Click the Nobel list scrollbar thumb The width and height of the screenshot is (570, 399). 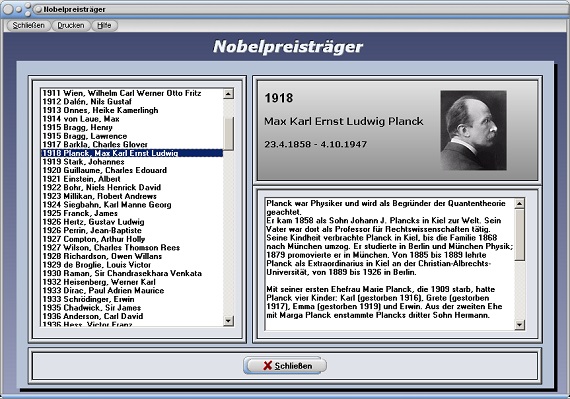pyautogui.click(x=228, y=133)
